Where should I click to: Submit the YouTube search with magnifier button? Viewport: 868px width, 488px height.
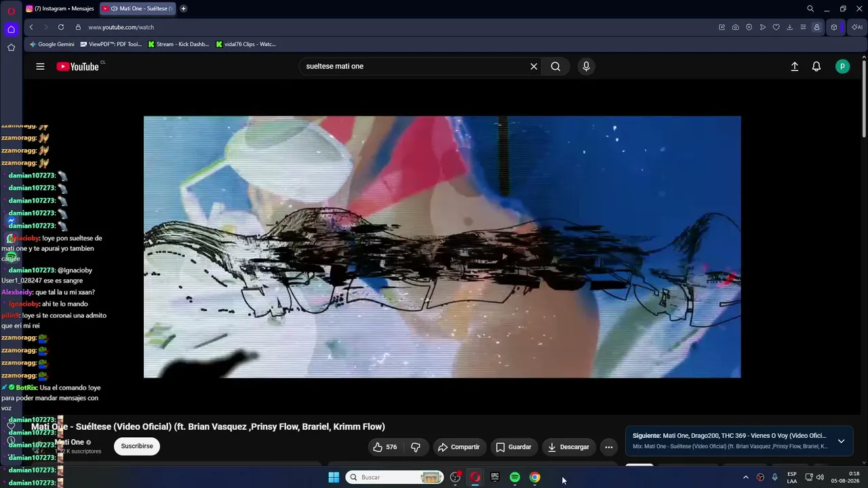click(x=555, y=66)
